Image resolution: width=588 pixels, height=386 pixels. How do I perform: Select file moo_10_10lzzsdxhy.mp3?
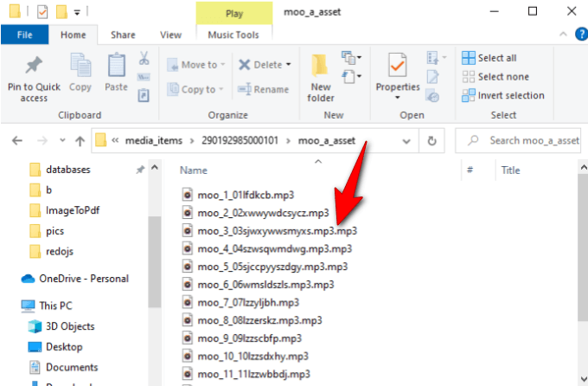tap(246, 357)
